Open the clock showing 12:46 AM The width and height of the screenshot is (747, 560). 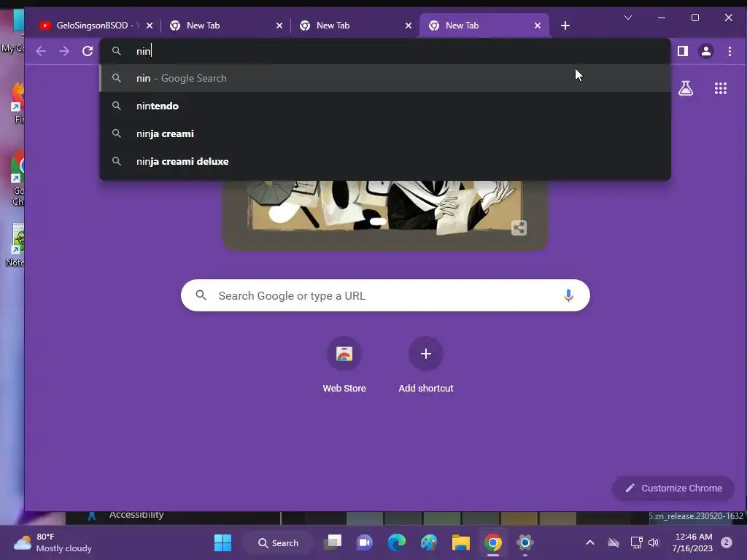pyautogui.click(x=693, y=542)
